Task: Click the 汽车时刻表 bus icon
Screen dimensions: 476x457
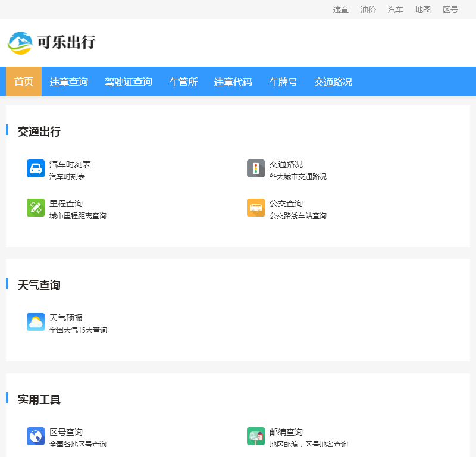Action: pyautogui.click(x=35, y=168)
